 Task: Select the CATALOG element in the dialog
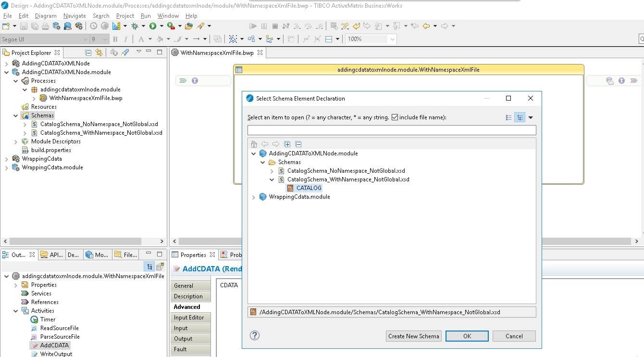[x=309, y=188]
